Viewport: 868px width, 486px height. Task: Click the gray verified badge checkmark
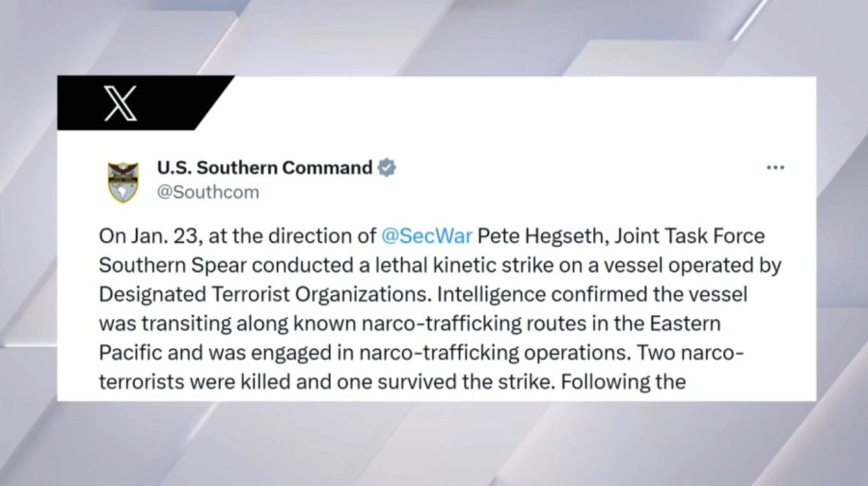[386, 168]
